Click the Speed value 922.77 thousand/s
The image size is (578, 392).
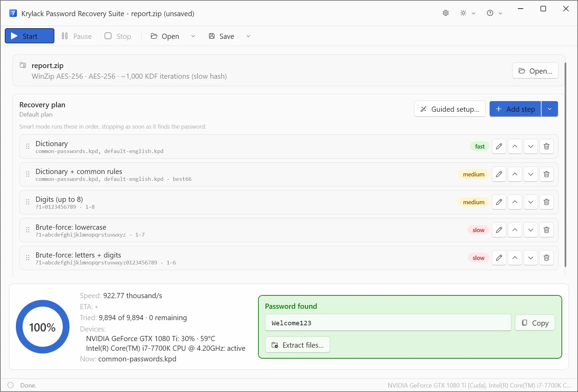point(132,296)
